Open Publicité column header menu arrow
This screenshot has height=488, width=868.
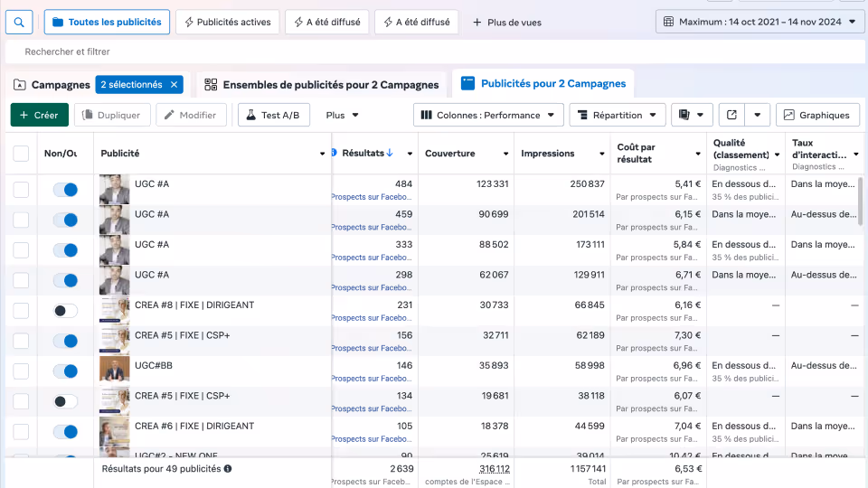(x=322, y=154)
